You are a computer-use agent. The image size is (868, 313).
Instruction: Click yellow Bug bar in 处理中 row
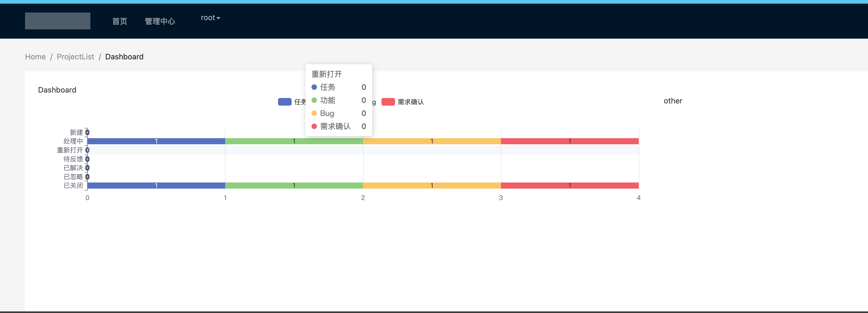click(x=432, y=141)
